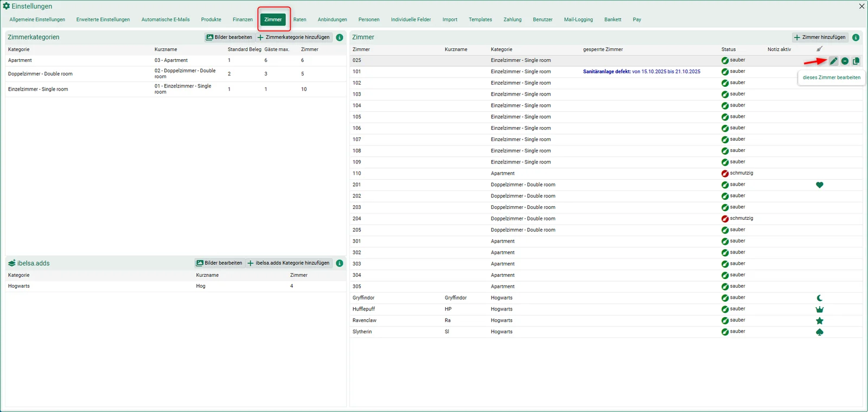Click the spade icon for Slytherin
Image resolution: width=868 pixels, height=412 pixels.
click(820, 332)
